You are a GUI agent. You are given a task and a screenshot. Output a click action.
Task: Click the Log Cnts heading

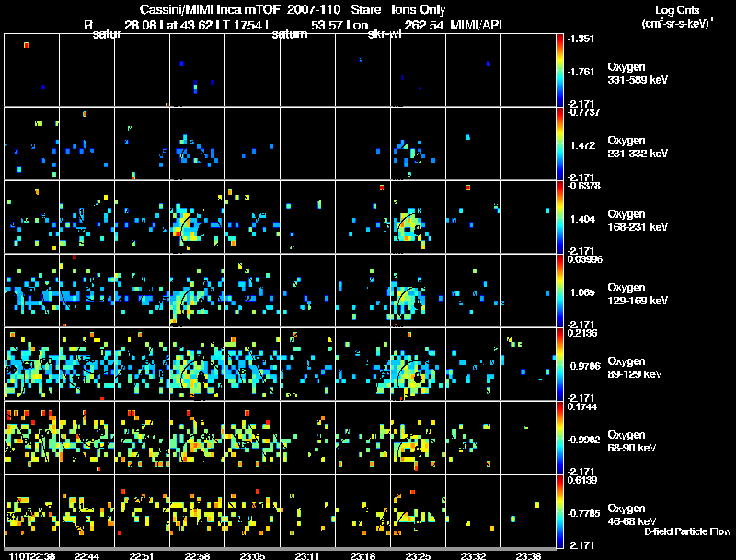pos(677,10)
